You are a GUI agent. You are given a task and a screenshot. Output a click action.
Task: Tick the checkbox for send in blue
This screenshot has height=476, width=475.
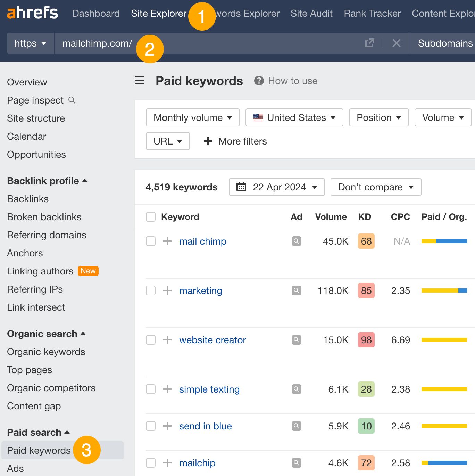coord(150,426)
